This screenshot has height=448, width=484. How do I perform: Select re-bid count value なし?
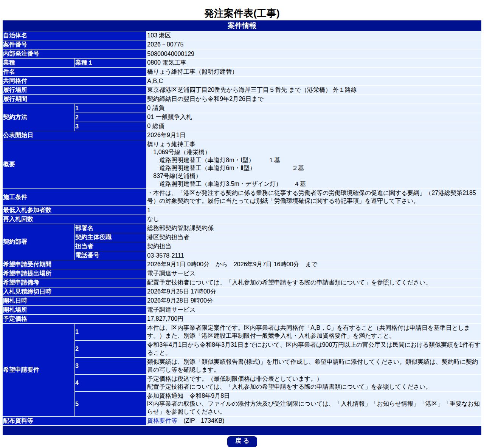click(x=153, y=219)
